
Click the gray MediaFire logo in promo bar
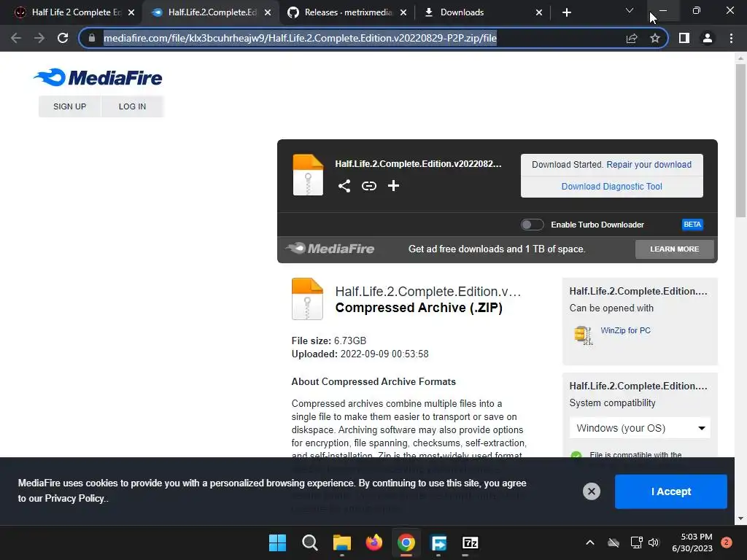(330, 249)
